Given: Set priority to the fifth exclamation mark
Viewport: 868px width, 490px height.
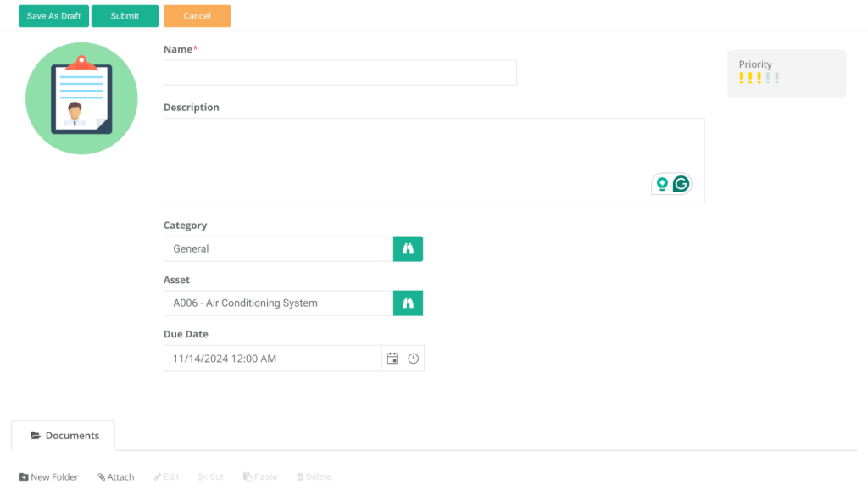Looking at the screenshot, I should [776, 78].
